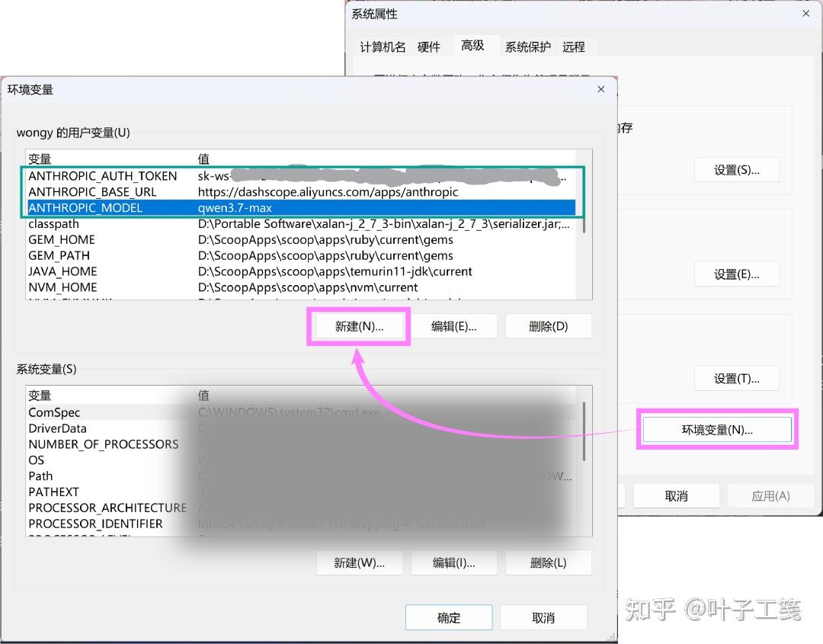Click the 删除(D) button for user variables
This screenshot has height=644, width=823.
549,326
